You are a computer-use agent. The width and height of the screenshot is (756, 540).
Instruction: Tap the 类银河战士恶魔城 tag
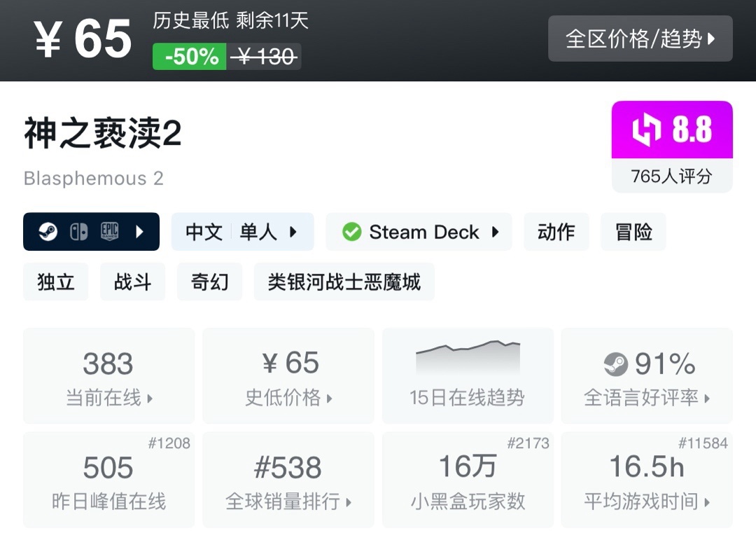tap(344, 282)
